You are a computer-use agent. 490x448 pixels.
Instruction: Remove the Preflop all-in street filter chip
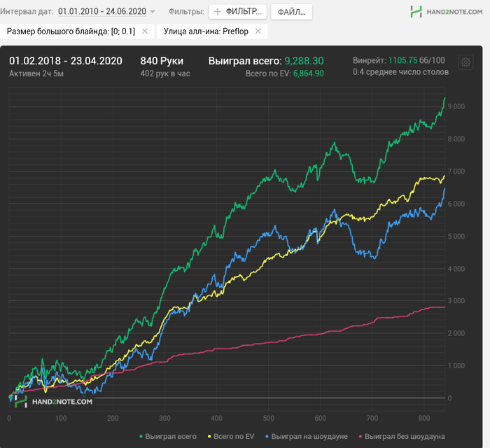click(258, 31)
